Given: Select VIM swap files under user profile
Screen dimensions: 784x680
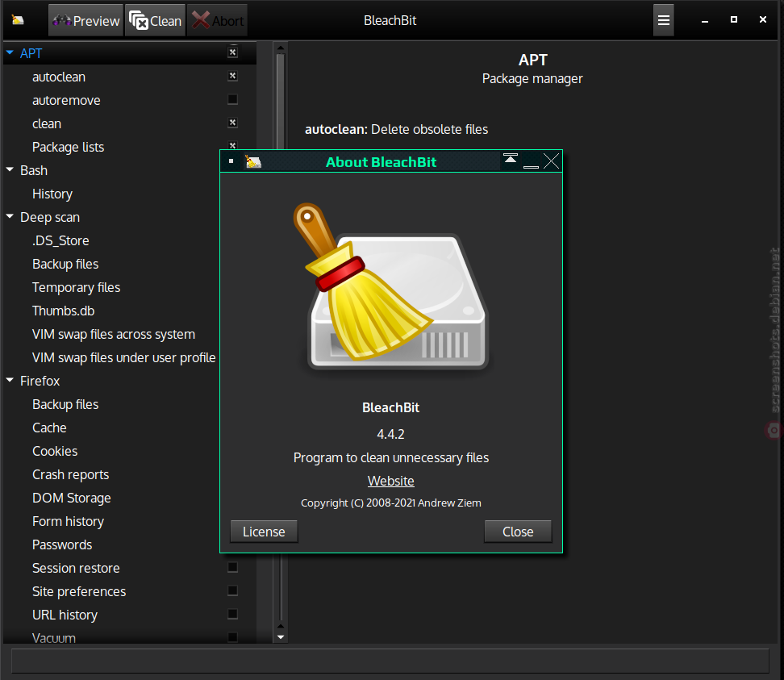Looking at the screenshot, I should click(x=124, y=357).
